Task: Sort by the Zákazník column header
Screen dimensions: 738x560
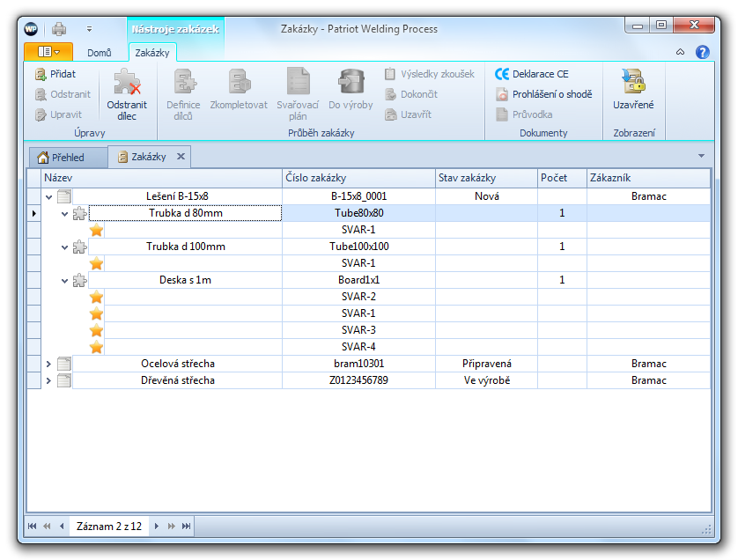Action: tap(648, 178)
